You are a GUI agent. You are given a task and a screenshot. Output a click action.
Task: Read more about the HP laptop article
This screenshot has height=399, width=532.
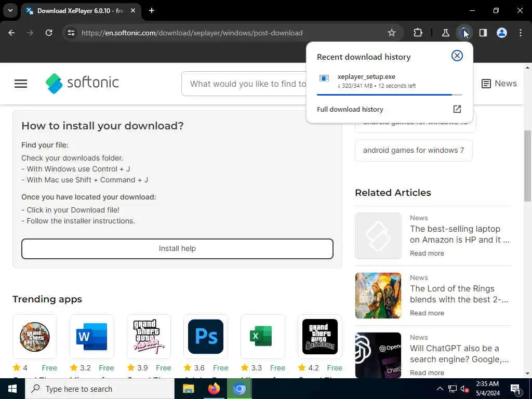(427, 253)
